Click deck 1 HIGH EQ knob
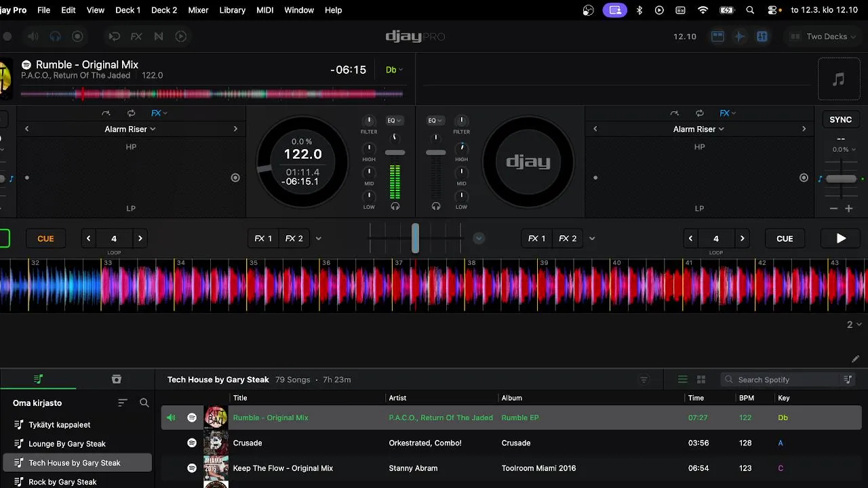This screenshot has height=488, width=868. coord(369,148)
